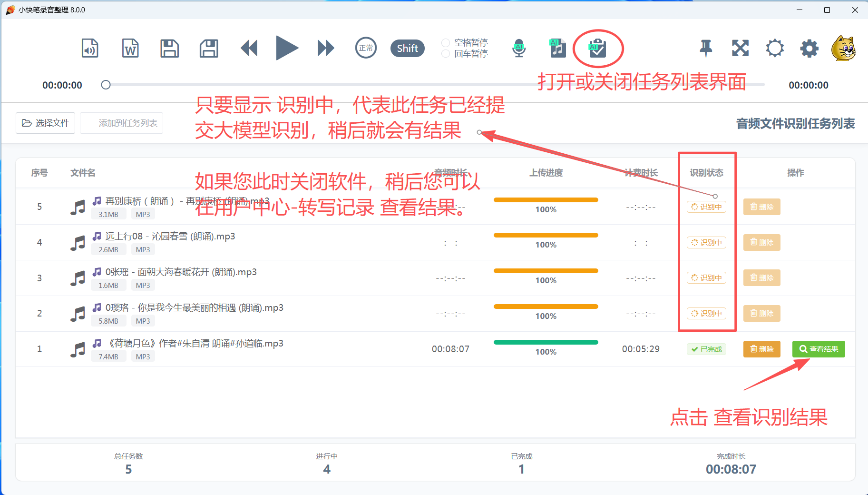Click the Word document export icon
Viewport: 868px width, 495px height.
130,48
